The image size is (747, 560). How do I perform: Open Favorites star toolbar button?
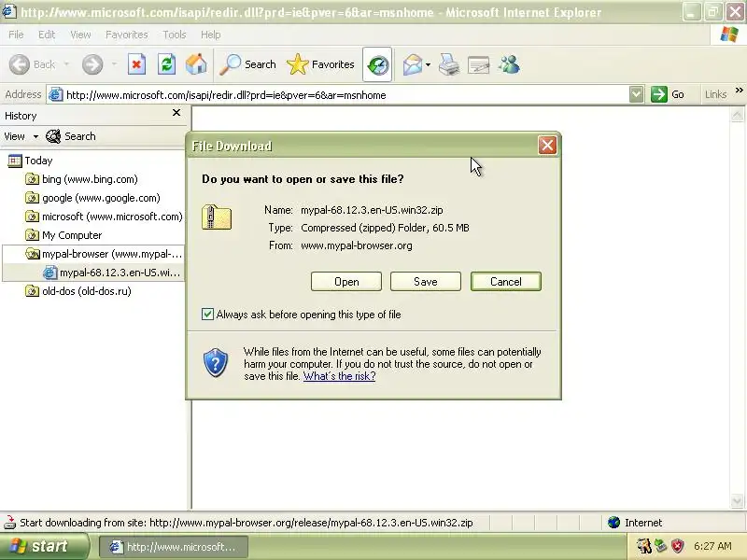(320, 64)
